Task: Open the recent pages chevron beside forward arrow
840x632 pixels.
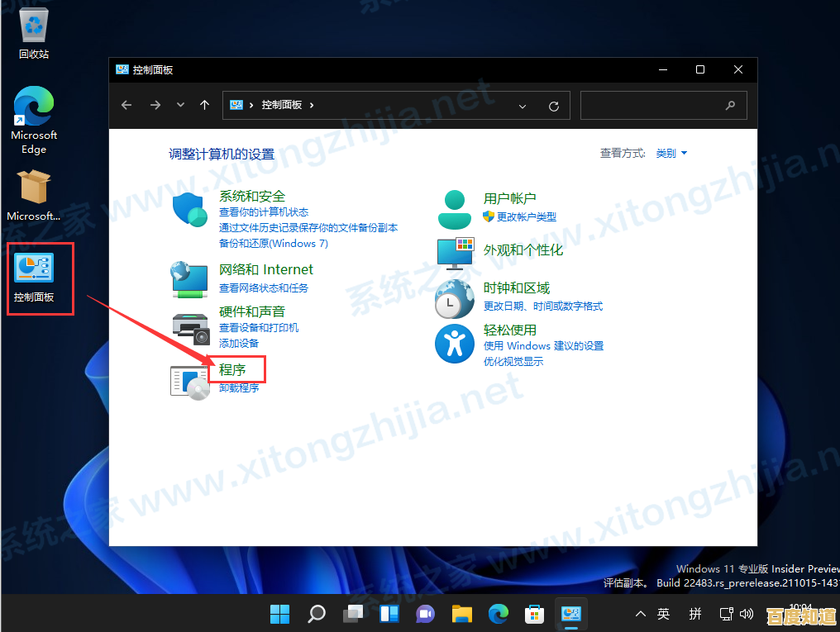Action: [179, 105]
